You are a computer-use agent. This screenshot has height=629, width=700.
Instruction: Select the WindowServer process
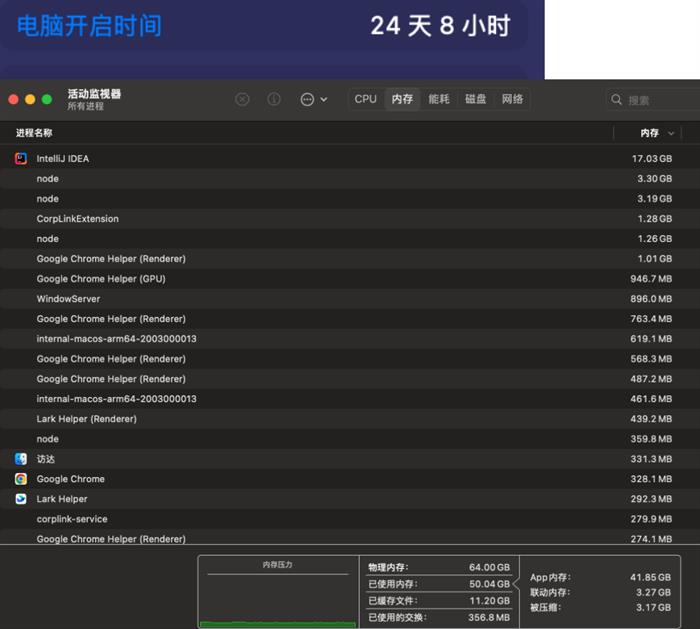pos(350,299)
